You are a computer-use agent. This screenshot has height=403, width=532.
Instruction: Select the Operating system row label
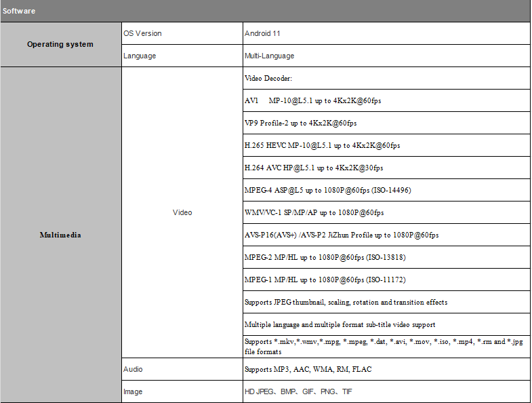(60, 44)
